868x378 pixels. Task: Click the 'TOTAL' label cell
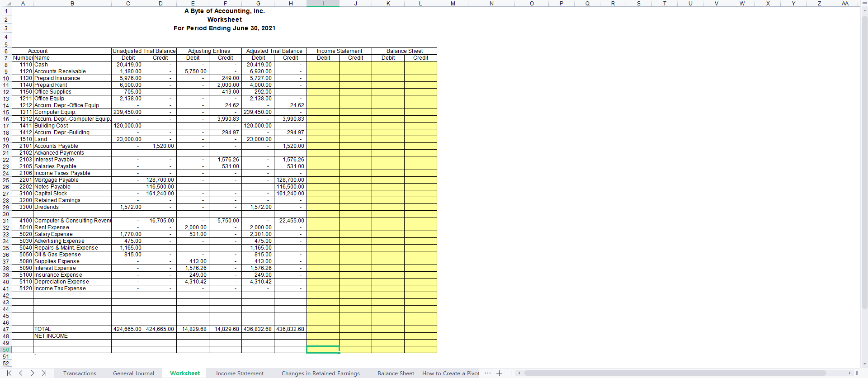(72, 329)
